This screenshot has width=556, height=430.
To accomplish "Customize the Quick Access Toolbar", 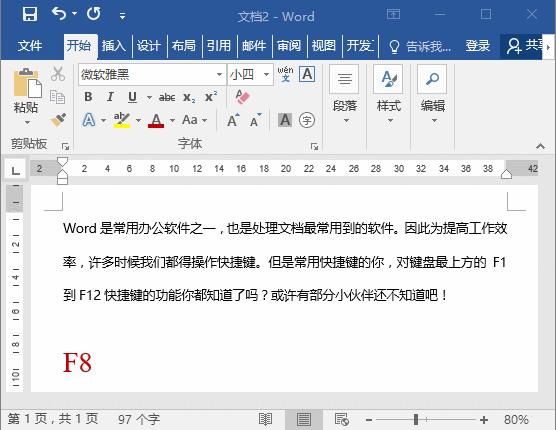I will pyautogui.click(x=122, y=16).
